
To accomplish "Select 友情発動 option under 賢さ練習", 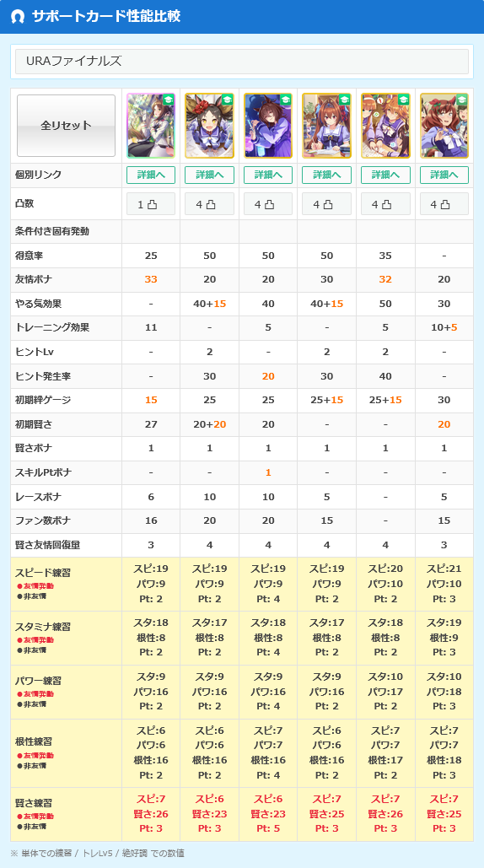I will [35, 817].
